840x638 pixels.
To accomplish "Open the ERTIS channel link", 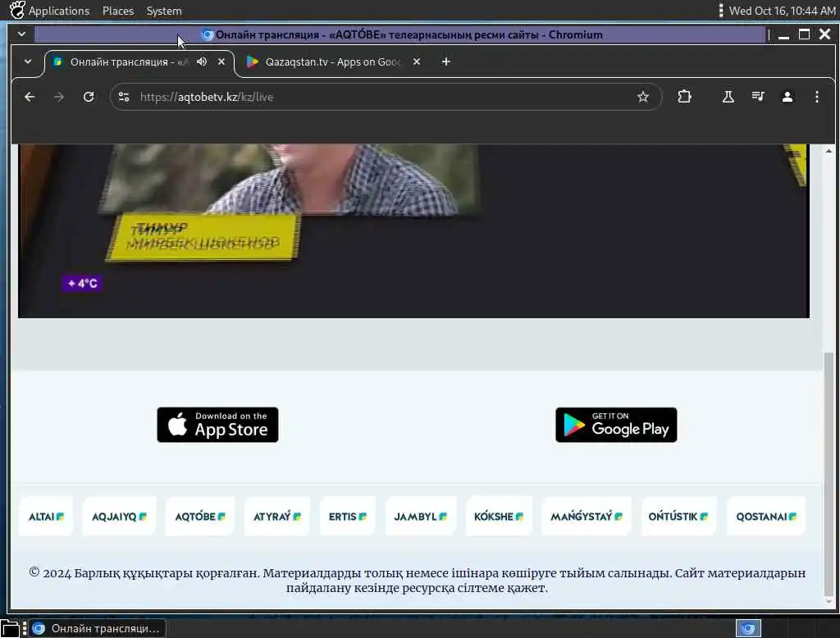I will [x=347, y=517].
